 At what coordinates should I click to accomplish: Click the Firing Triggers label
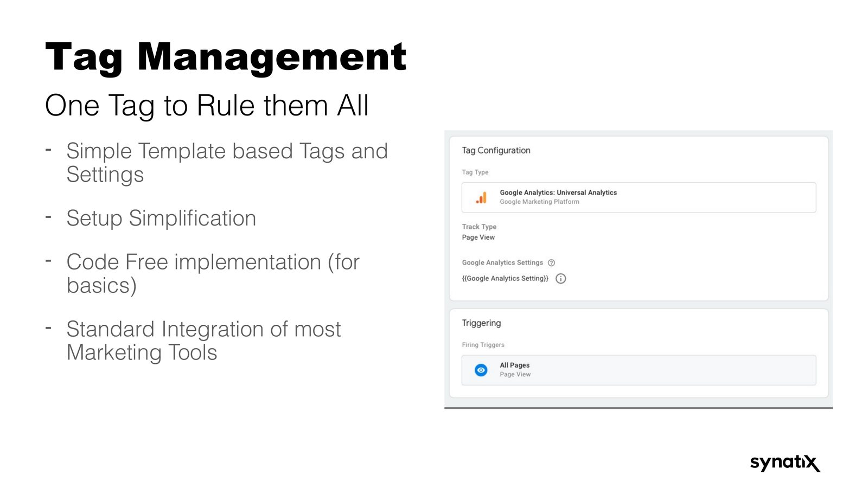pos(483,345)
